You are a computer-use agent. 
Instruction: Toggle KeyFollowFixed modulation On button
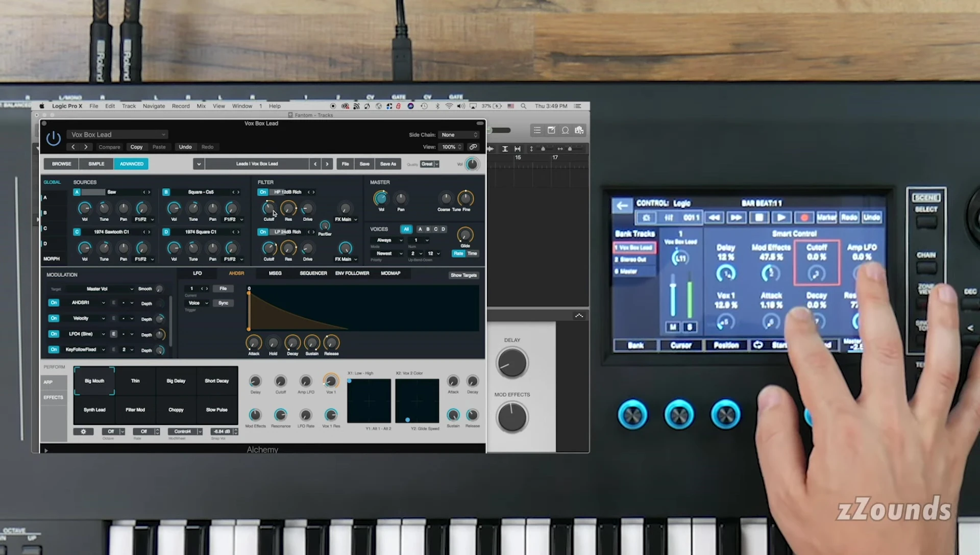[x=54, y=350]
